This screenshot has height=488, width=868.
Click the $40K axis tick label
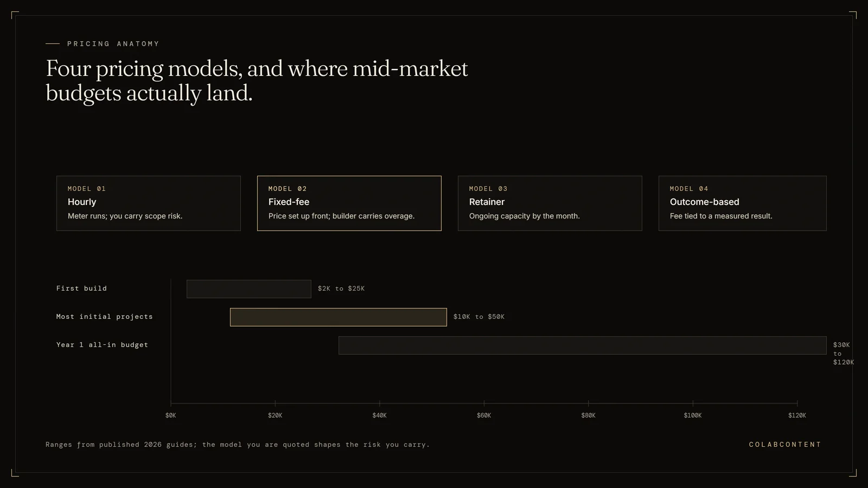coord(380,415)
